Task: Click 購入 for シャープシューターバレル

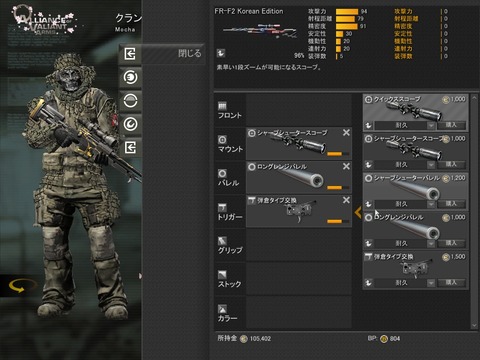Action: pos(451,204)
